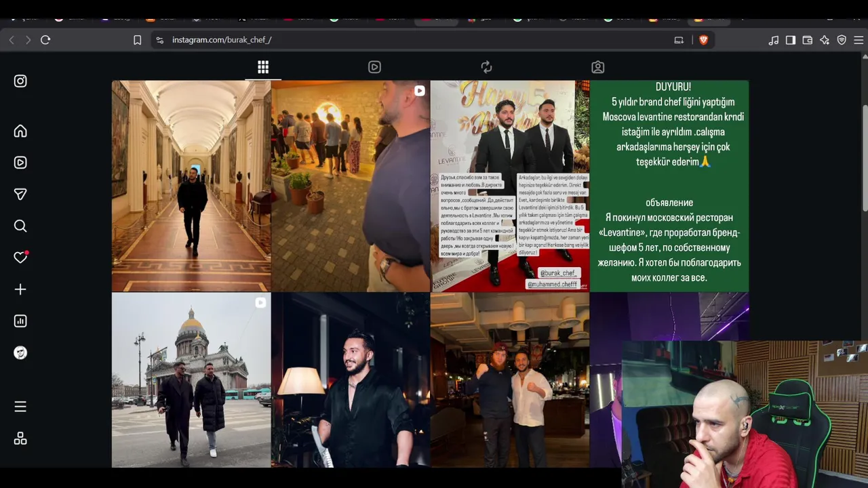Open the Brave Wallet icon
This screenshot has height=488, width=868.
[x=808, y=40]
